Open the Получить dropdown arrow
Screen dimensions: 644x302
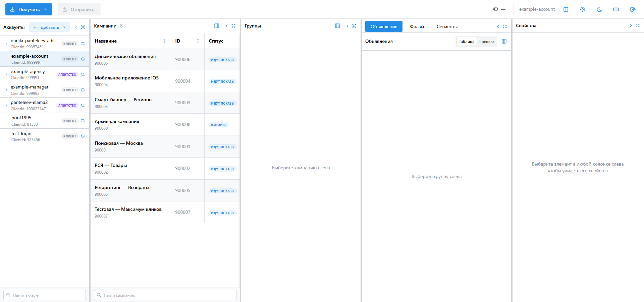[46, 9]
